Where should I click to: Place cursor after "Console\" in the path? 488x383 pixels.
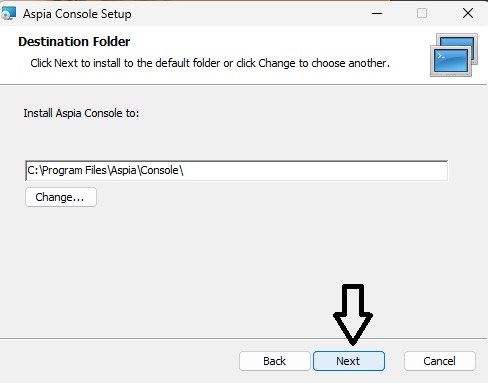pyautogui.click(x=185, y=171)
